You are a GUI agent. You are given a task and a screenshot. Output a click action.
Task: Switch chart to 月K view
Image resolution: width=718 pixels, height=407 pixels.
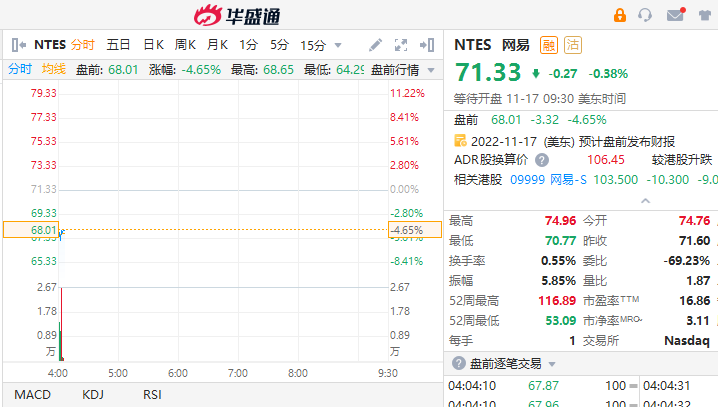(x=217, y=45)
